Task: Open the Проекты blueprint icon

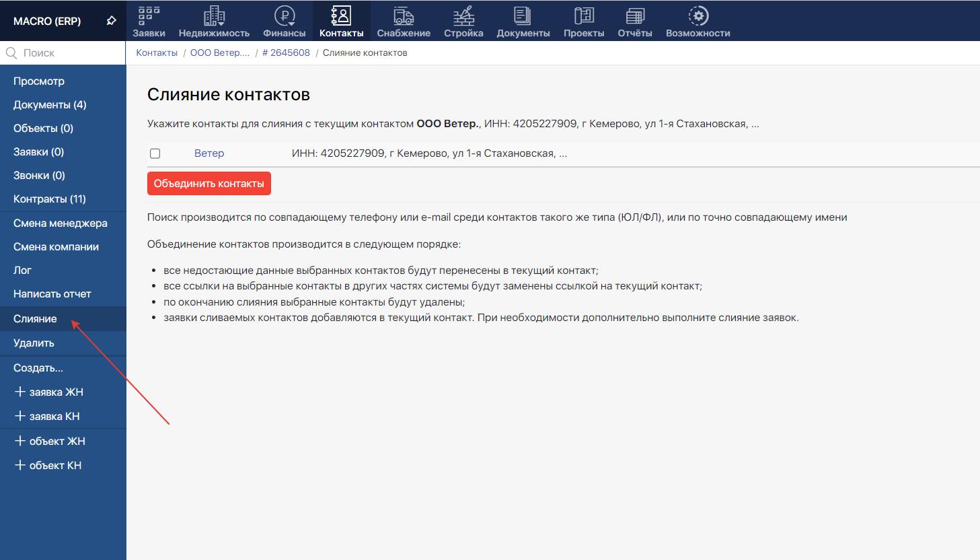Action: tap(584, 15)
